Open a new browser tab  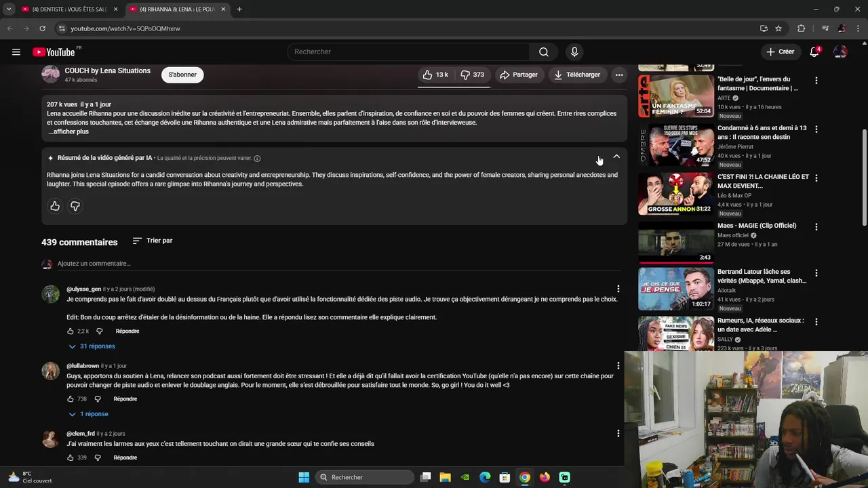coord(239,9)
